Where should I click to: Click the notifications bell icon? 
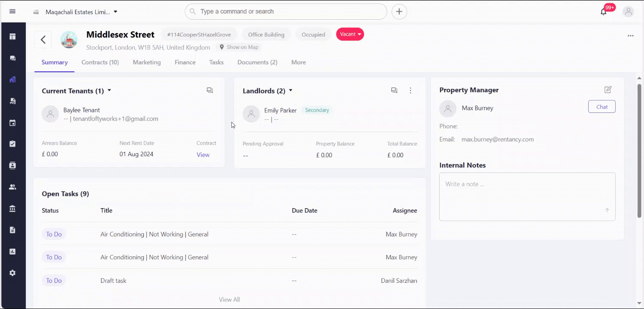[604, 12]
